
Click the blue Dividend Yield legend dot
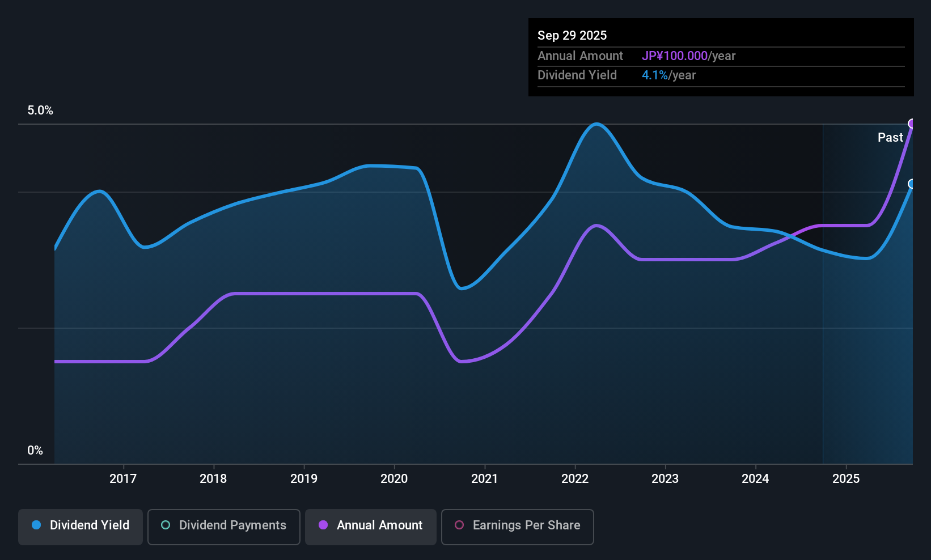[36, 525]
